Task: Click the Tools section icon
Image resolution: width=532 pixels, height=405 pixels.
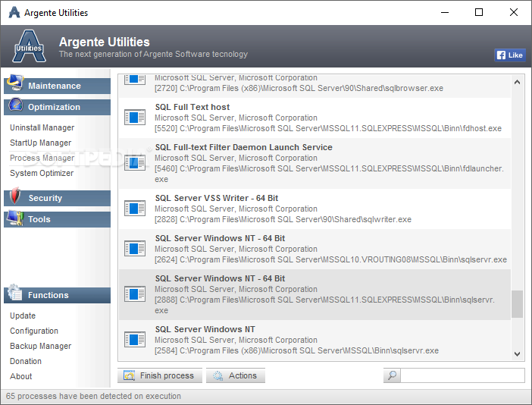Action: pyautogui.click(x=15, y=218)
